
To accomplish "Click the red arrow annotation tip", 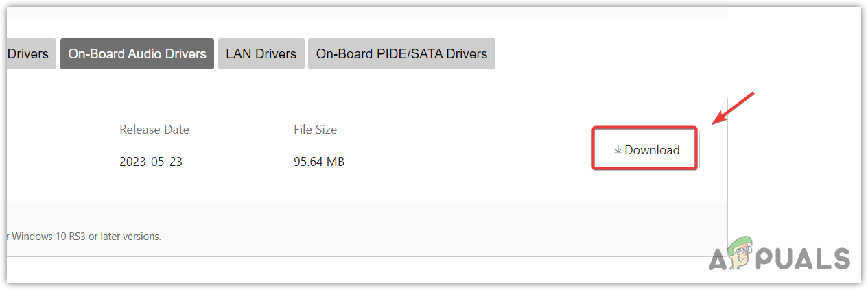I will point(715,122).
